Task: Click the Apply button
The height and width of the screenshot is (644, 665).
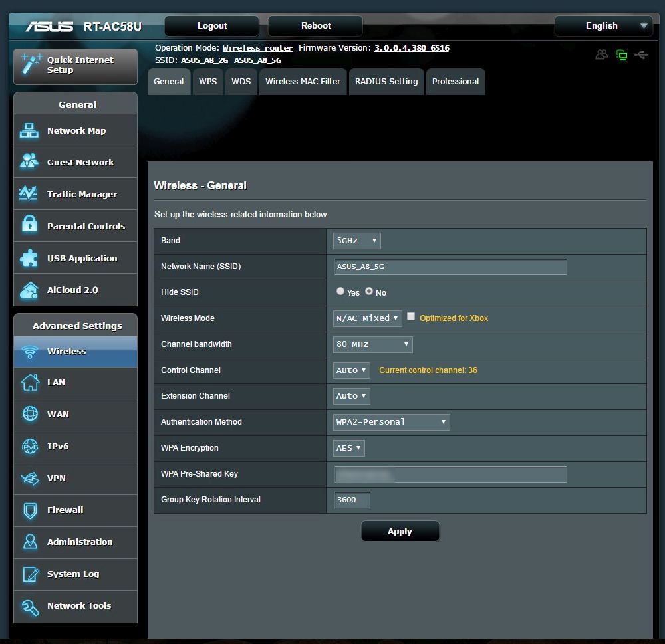Action: click(x=400, y=531)
